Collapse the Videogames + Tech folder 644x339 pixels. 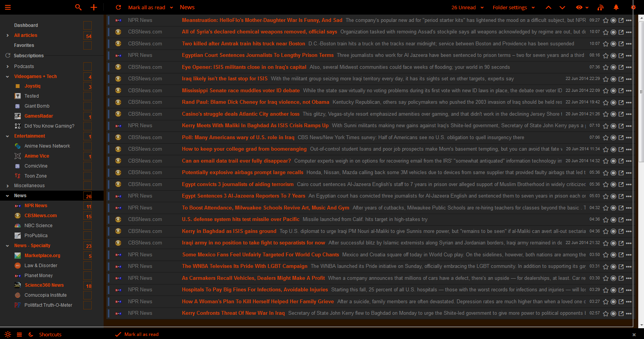8,76
